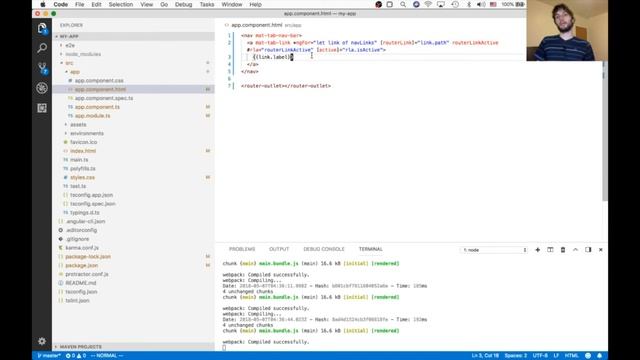Add a new terminal with plus icon
This screenshot has width=640, height=360.
pyautogui.click(x=538, y=250)
